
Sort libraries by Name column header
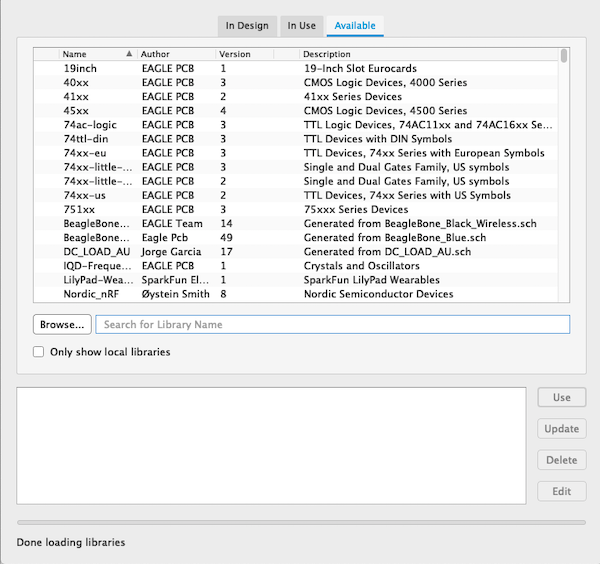98,54
